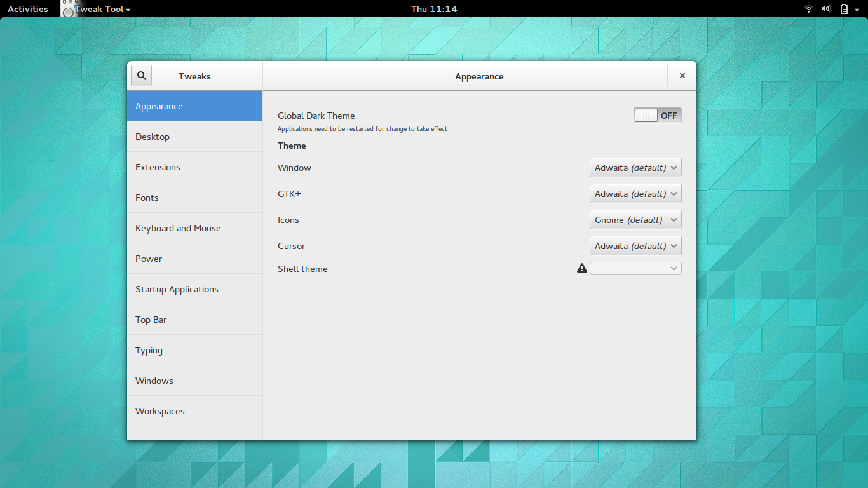Open the Window theme dropdown
The height and width of the screenshot is (488, 868).
[x=635, y=167]
